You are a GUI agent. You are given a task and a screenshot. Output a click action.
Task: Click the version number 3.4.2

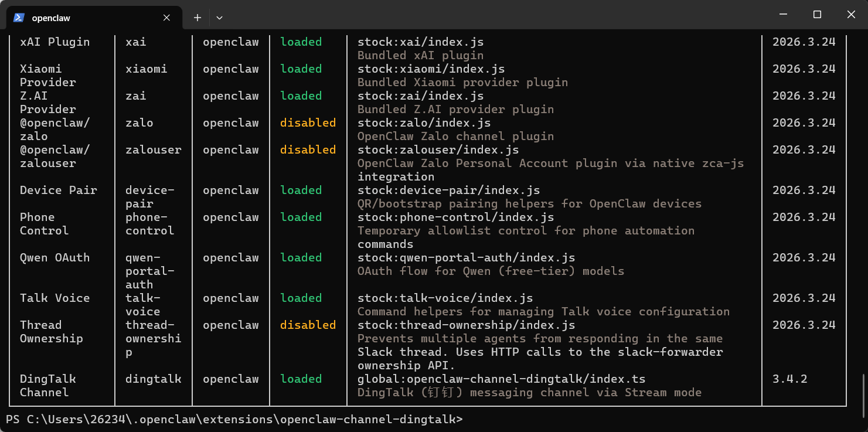[x=789, y=379]
